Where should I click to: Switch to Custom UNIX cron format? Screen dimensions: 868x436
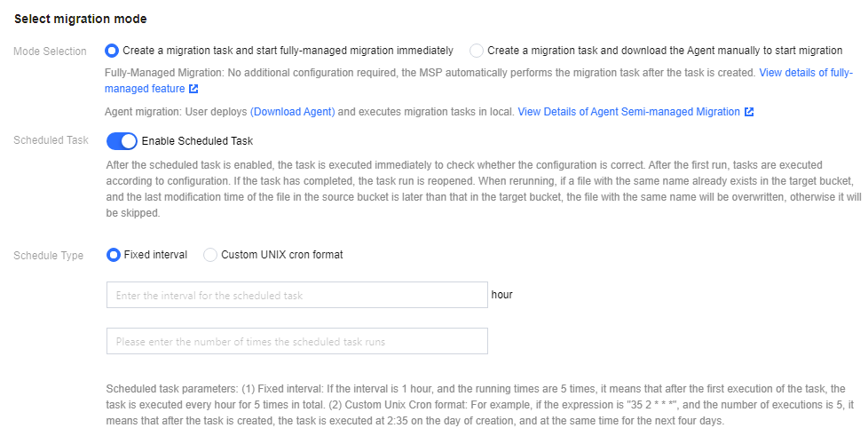click(210, 255)
